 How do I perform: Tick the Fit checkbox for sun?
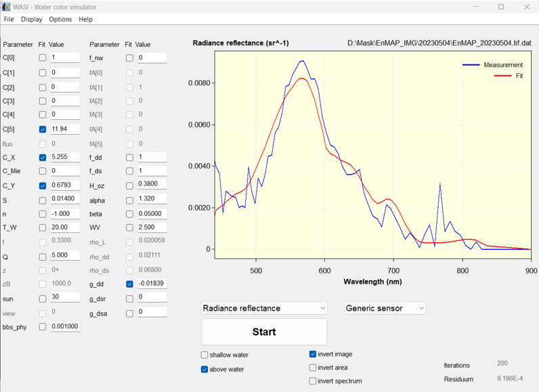coord(43,299)
